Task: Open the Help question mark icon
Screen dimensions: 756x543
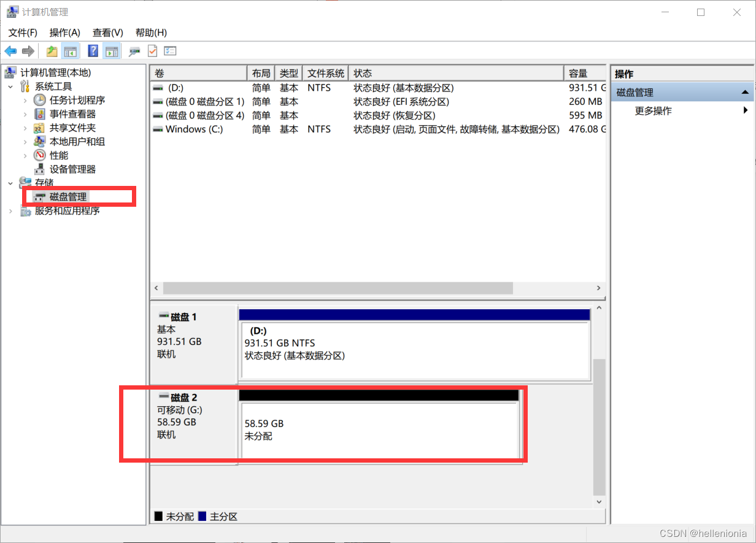Action: [93, 51]
